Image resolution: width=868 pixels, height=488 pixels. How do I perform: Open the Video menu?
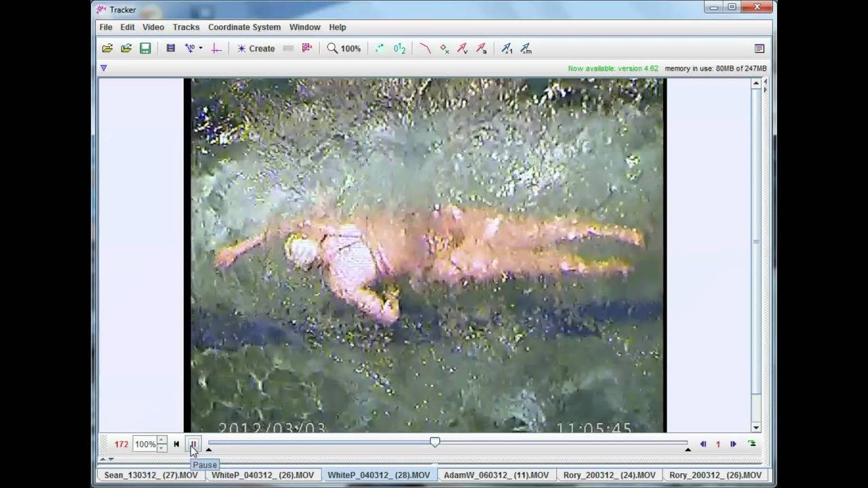point(153,27)
